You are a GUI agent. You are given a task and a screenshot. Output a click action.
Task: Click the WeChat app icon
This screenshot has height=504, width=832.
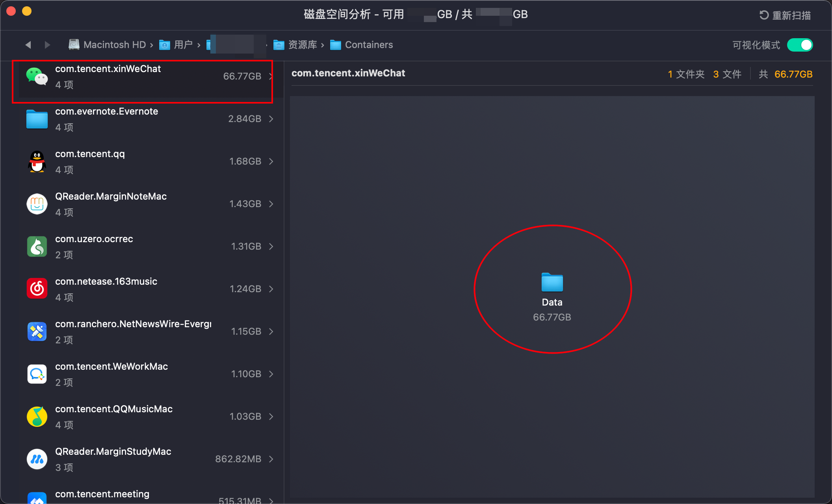click(x=37, y=76)
